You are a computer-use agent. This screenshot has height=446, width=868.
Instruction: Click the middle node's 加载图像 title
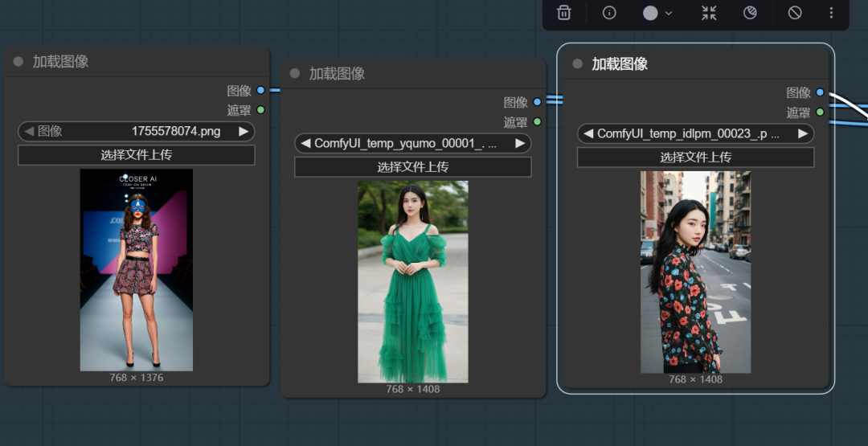point(337,74)
